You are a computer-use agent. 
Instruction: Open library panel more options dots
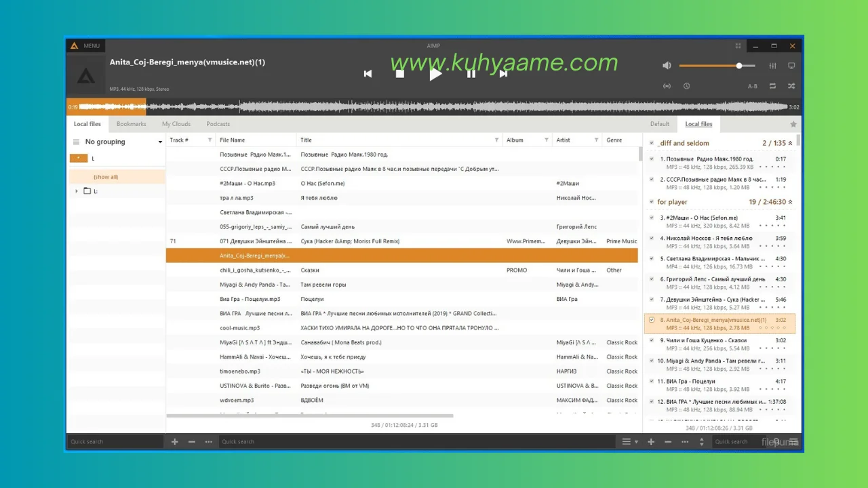(209, 442)
